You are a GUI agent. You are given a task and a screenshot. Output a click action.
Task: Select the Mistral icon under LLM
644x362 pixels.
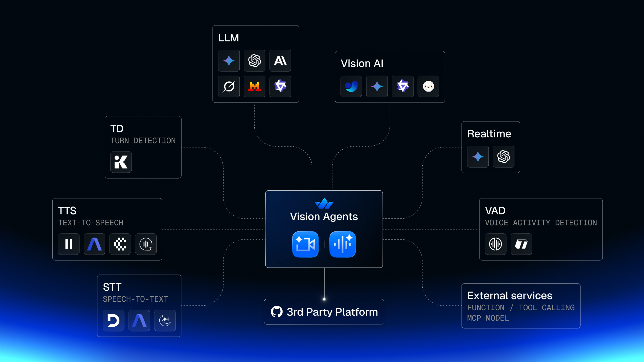tap(254, 86)
